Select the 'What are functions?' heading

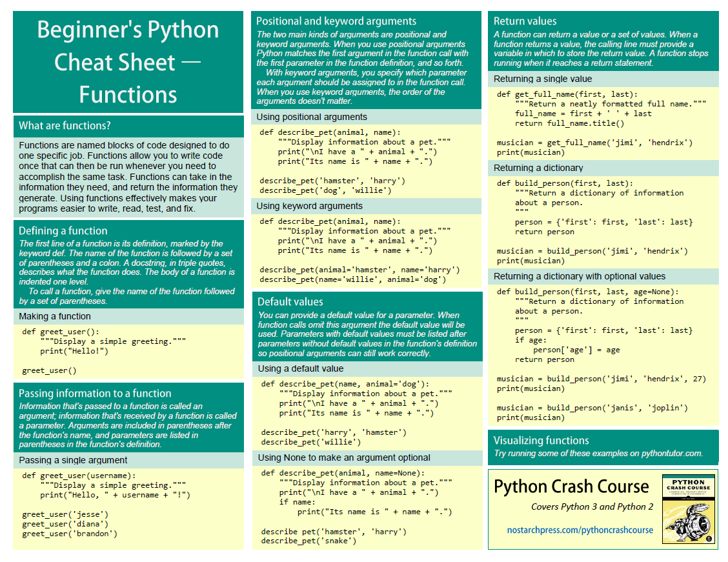pos(65,126)
